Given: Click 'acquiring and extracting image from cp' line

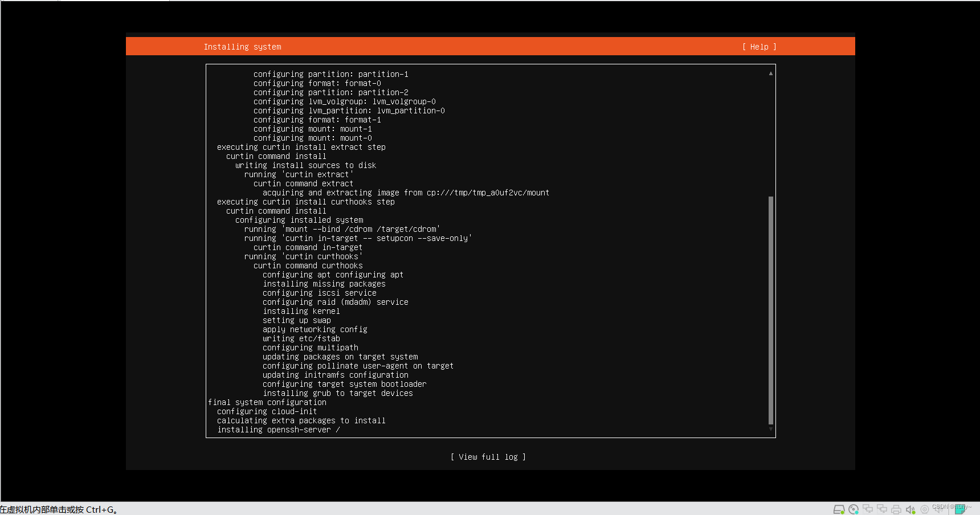Looking at the screenshot, I should (x=406, y=193).
